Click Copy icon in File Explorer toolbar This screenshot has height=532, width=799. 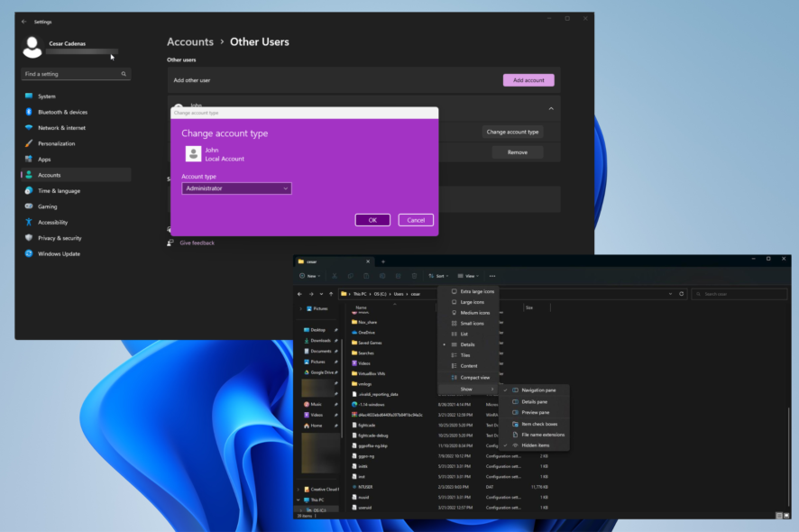(350, 276)
